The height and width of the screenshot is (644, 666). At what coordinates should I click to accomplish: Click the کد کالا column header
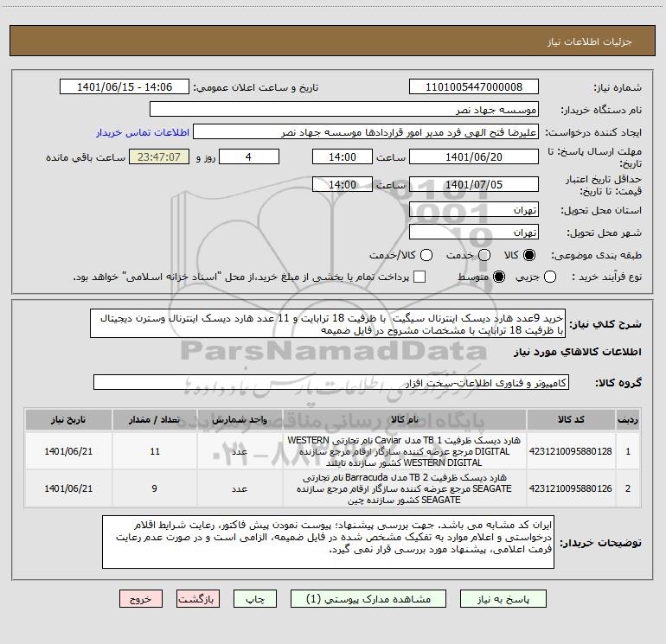571,419
